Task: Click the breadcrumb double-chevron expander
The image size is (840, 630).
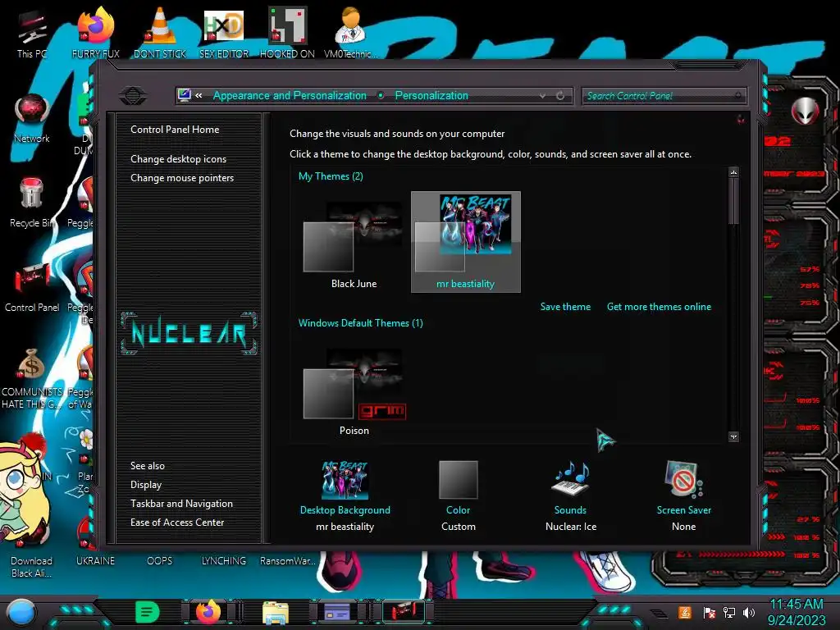Action: [x=199, y=95]
